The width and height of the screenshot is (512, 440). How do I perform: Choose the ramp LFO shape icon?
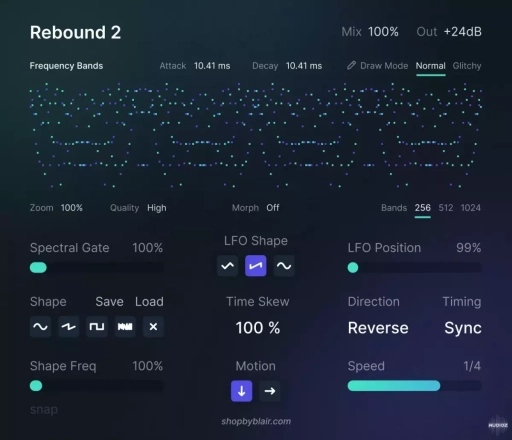click(x=256, y=266)
